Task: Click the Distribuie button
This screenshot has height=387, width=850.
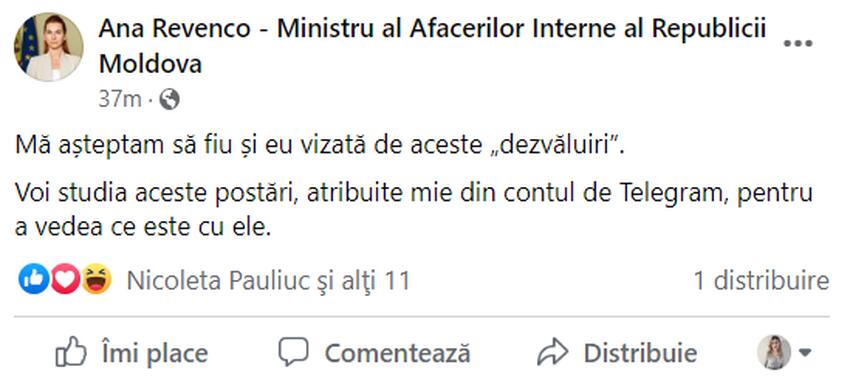Action: tap(617, 353)
